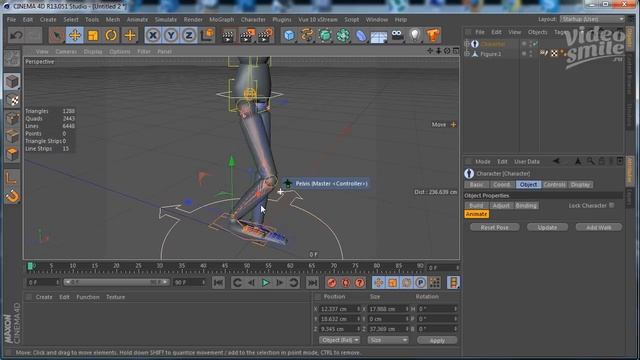Switch to the Coord. tab
This screenshot has width=640, height=360.
[502, 185]
